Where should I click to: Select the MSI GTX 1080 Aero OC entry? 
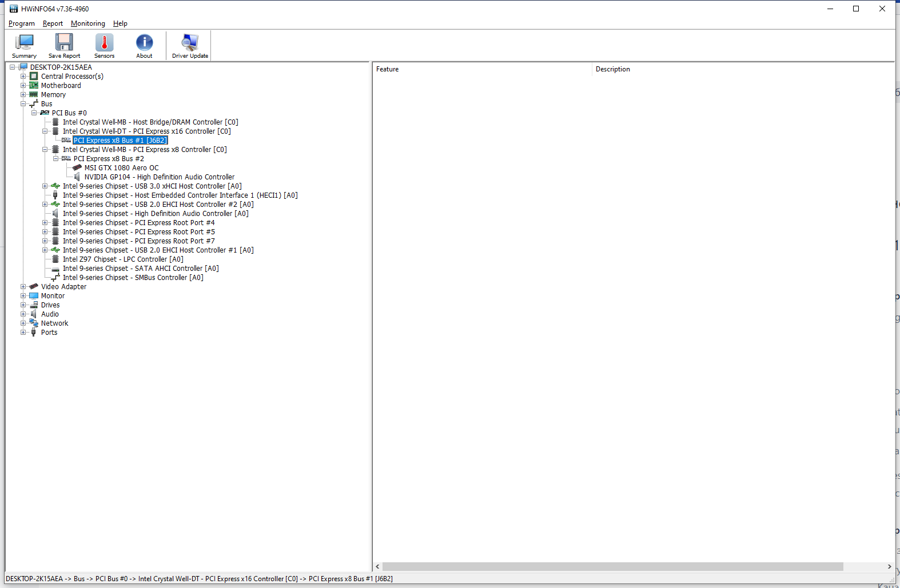[121, 167]
